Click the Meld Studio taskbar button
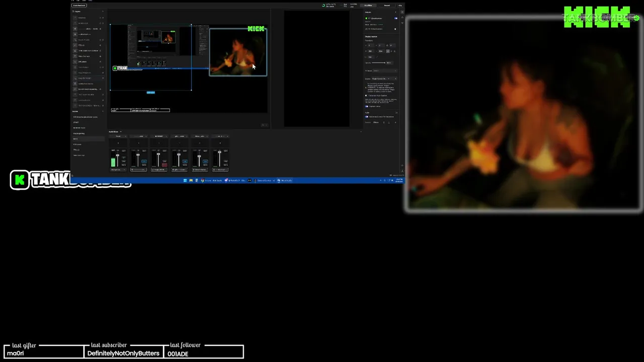 (x=285, y=180)
